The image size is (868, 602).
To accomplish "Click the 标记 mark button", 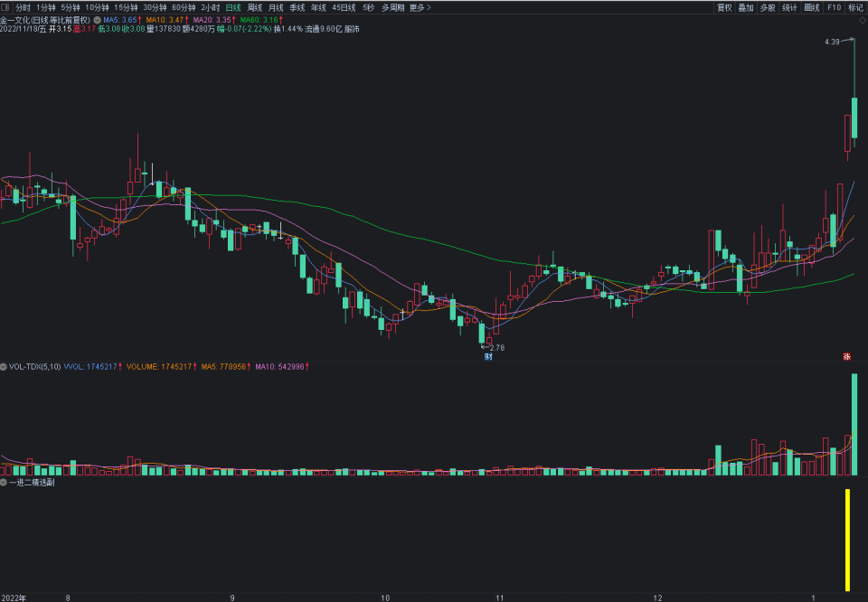I will pos(856,8).
